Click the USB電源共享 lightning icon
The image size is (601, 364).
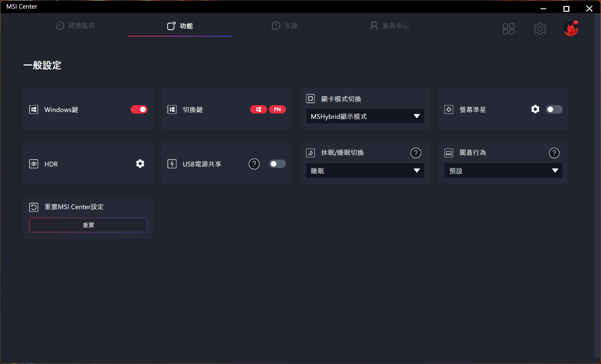coord(172,164)
